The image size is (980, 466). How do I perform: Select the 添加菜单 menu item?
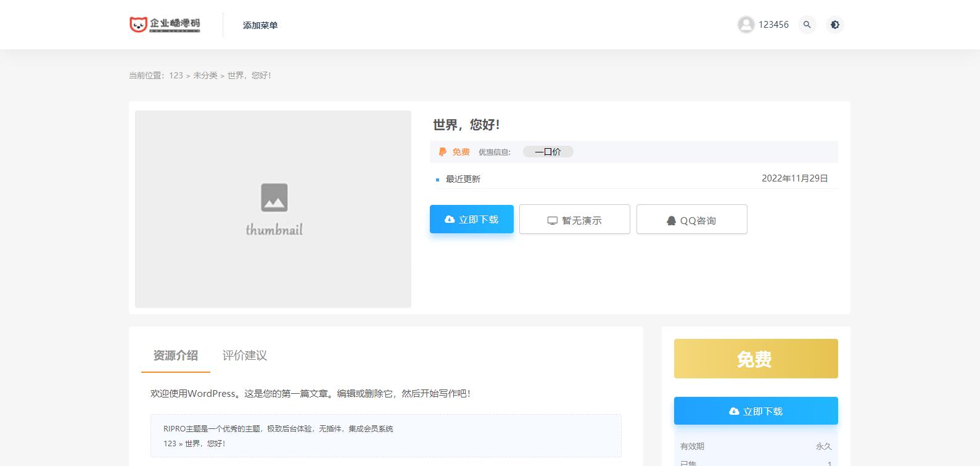(x=260, y=25)
